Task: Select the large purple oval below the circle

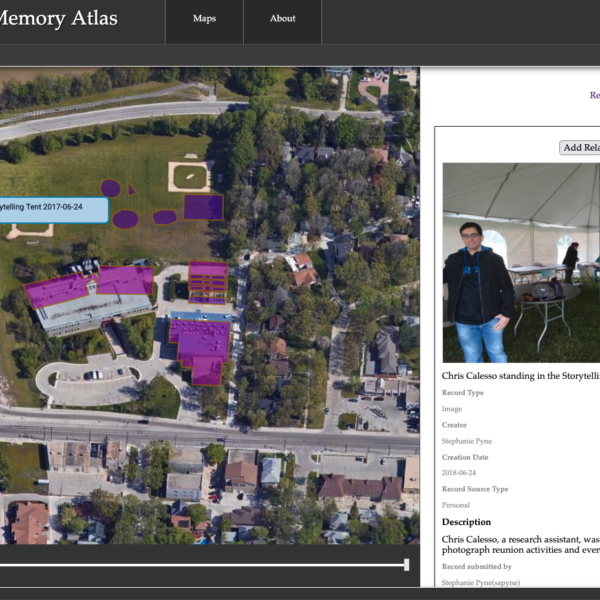Action: tap(125, 219)
